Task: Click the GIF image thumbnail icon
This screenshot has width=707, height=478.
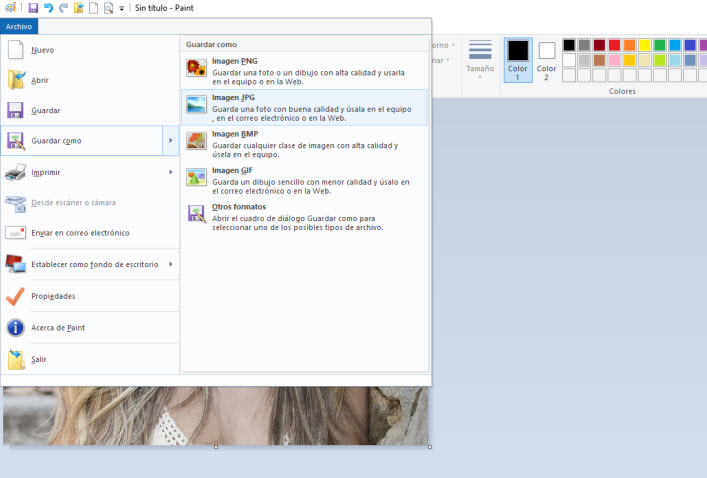Action: [197, 177]
